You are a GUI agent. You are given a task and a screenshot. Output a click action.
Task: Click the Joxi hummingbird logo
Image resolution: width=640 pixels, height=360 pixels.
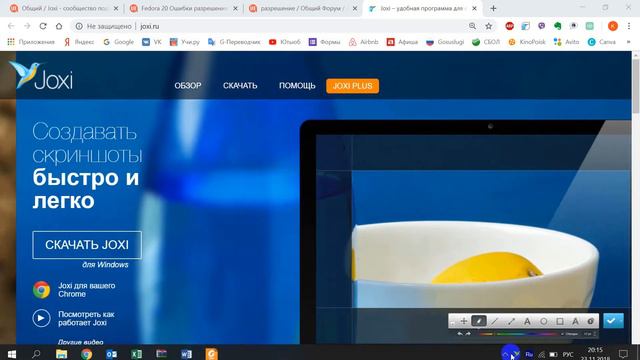click(41, 76)
